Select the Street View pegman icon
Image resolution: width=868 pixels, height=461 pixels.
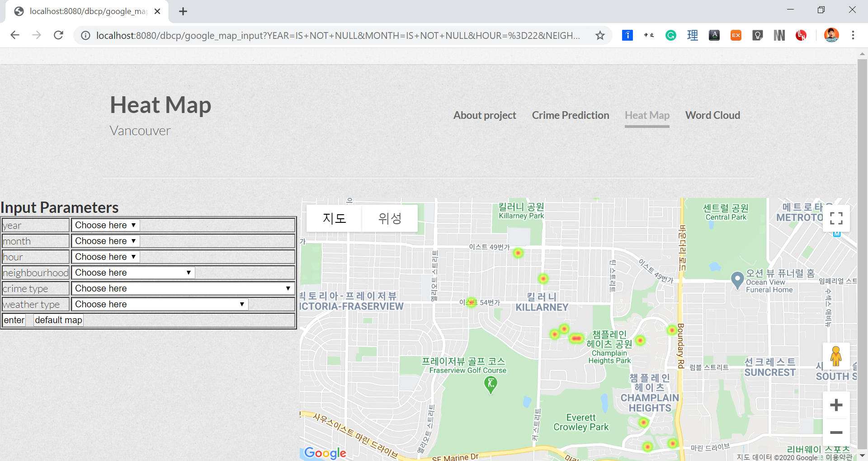836,356
